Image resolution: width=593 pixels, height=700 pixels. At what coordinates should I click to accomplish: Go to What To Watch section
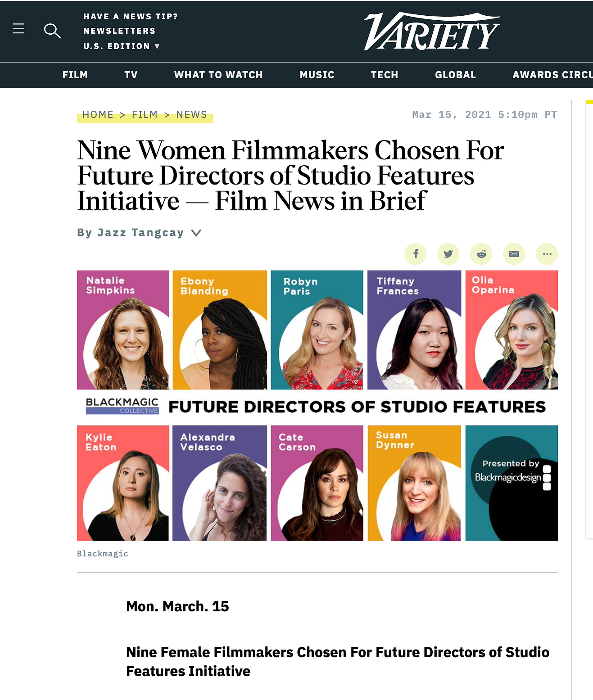point(218,75)
